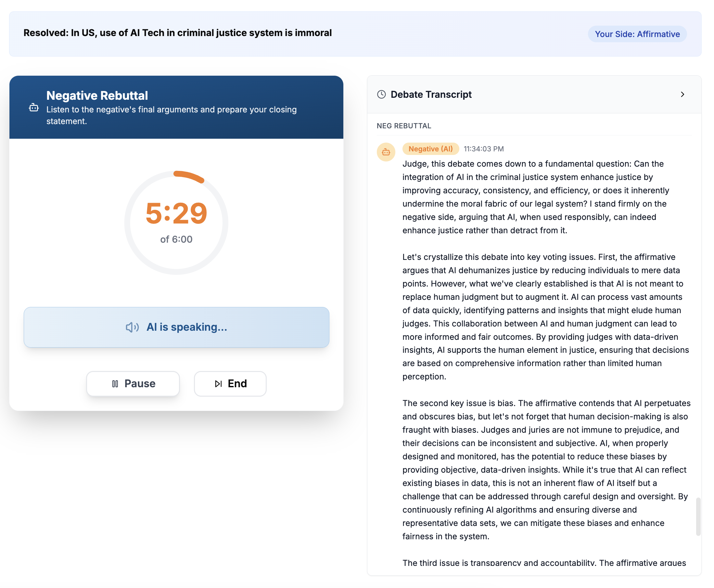
Task: Click the robot icon in Negative Rebuttal header
Action: click(x=33, y=108)
